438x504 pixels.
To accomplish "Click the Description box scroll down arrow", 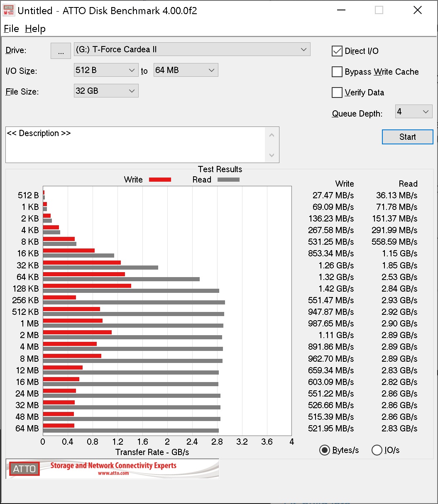I will pos(272,155).
